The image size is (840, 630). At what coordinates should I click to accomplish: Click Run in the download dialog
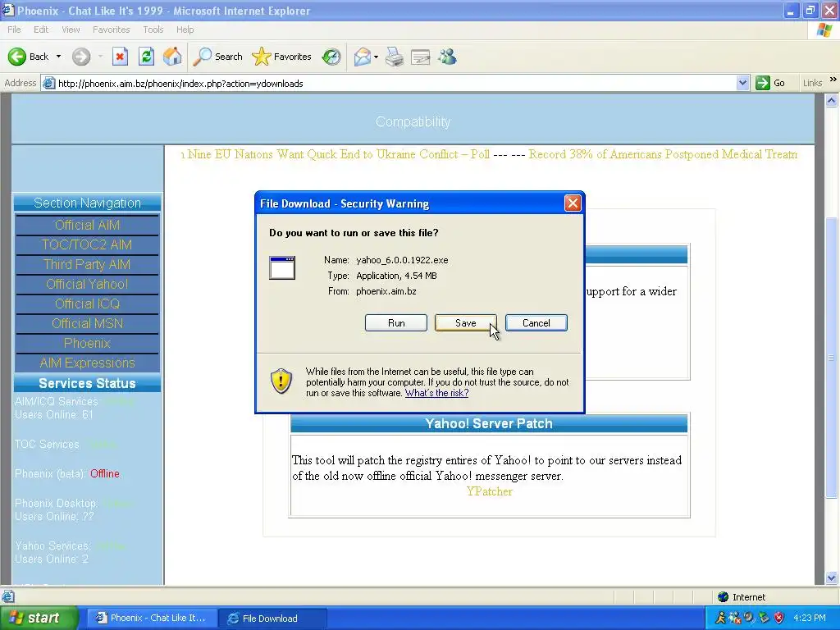click(396, 323)
